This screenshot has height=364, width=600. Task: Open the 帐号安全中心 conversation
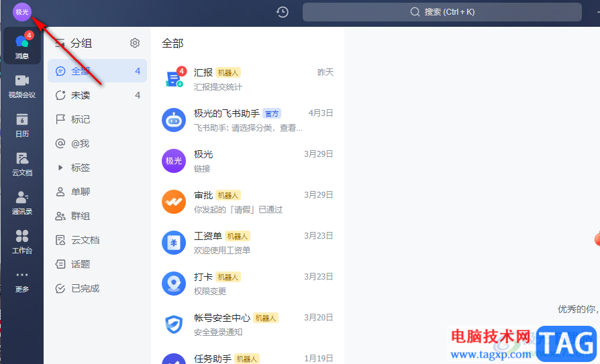point(248,324)
